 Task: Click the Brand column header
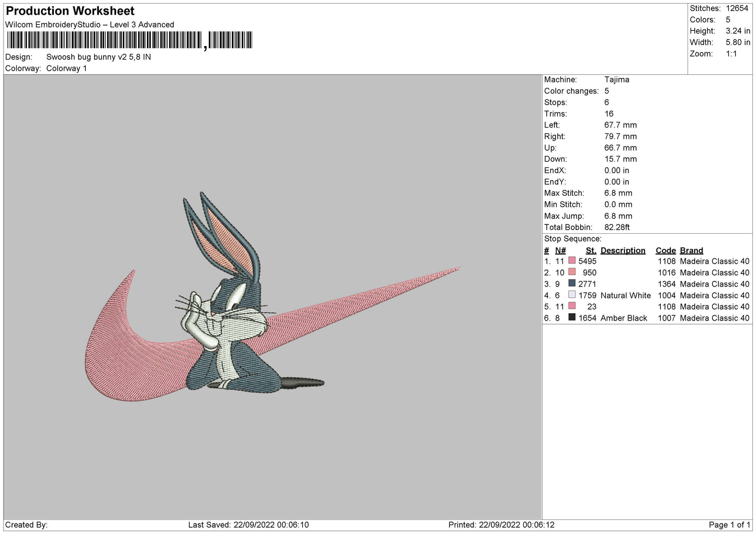691,251
